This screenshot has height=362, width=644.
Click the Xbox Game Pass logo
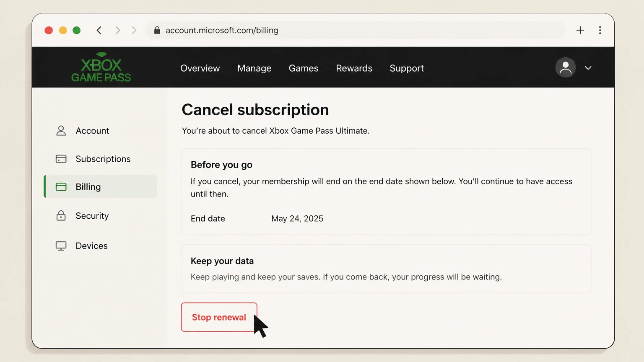(x=101, y=67)
